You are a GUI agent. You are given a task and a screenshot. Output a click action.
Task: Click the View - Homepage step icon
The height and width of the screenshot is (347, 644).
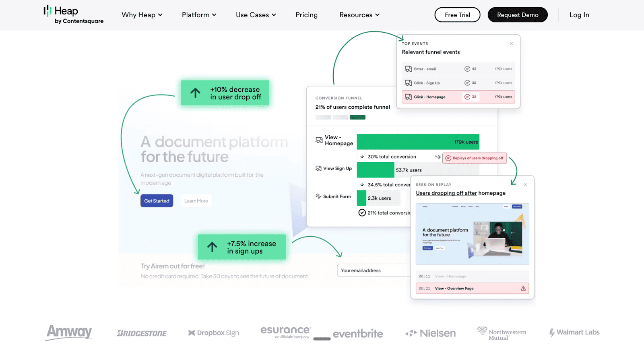pyautogui.click(x=319, y=140)
